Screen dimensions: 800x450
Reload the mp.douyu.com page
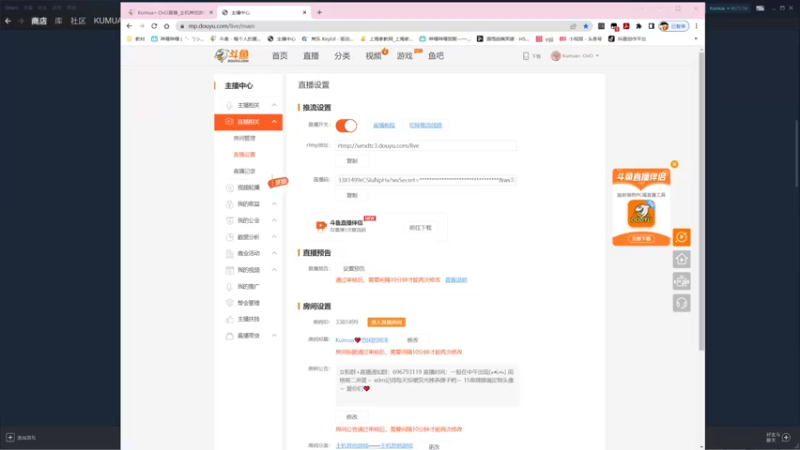pyautogui.click(x=154, y=26)
